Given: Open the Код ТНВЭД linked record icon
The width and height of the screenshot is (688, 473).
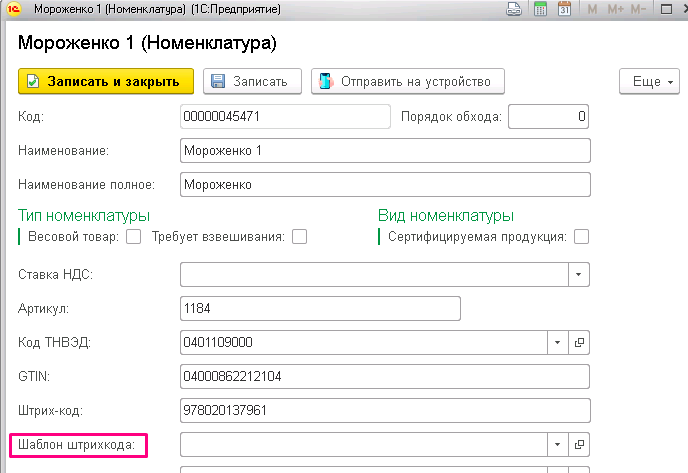Looking at the screenshot, I should [x=579, y=342].
